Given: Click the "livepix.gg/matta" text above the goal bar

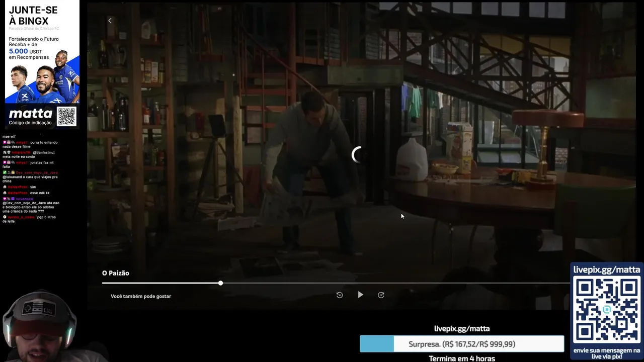Looking at the screenshot, I should point(462,328).
